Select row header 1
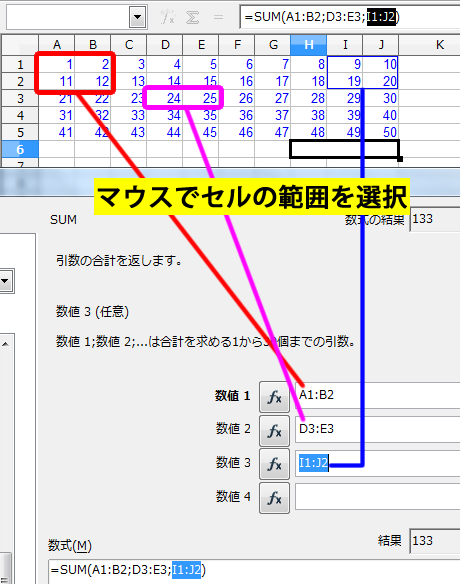Image resolution: width=460 pixels, height=584 pixels. click(20, 64)
